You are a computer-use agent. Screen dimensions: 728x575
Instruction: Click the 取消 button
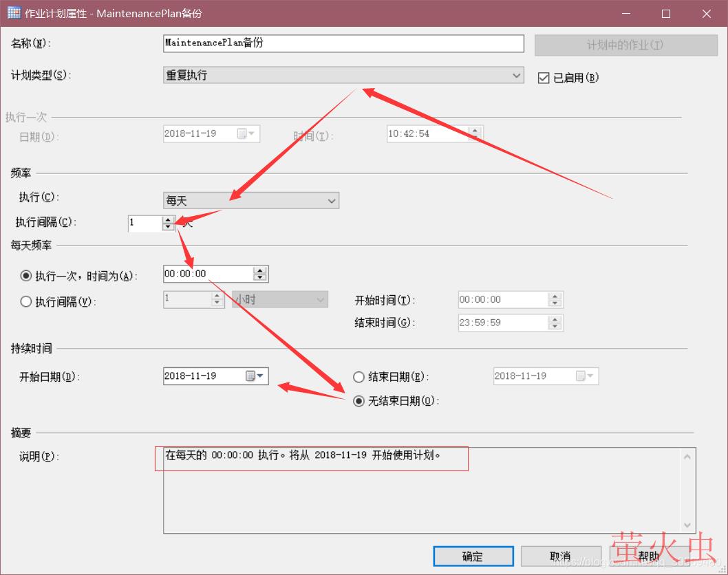tap(560, 556)
